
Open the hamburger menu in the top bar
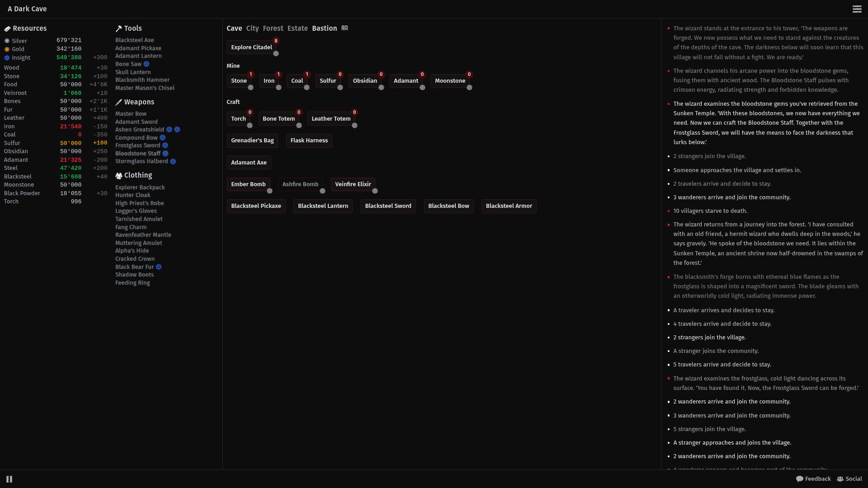pos(857,9)
